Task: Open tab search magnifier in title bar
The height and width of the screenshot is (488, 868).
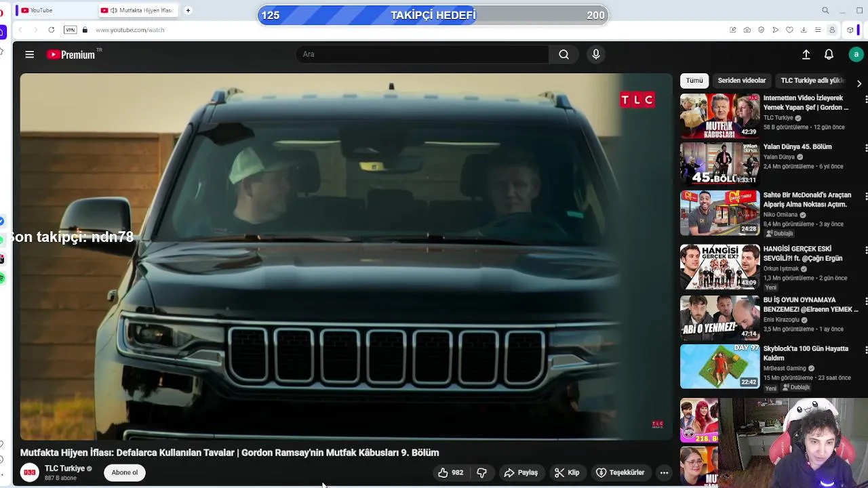Action: tap(825, 10)
